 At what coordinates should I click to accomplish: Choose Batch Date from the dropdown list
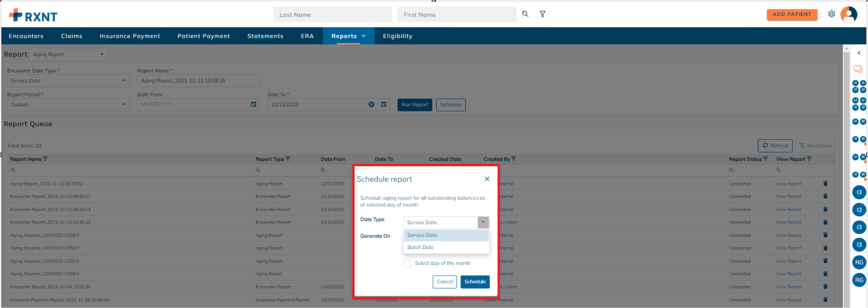[420, 247]
